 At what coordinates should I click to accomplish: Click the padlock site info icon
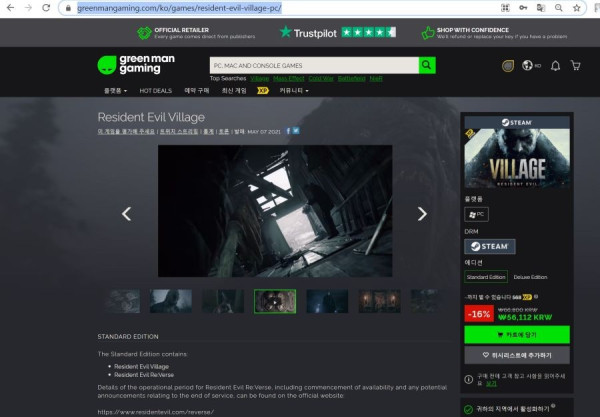pyautogui.click(x=68, y=8)
